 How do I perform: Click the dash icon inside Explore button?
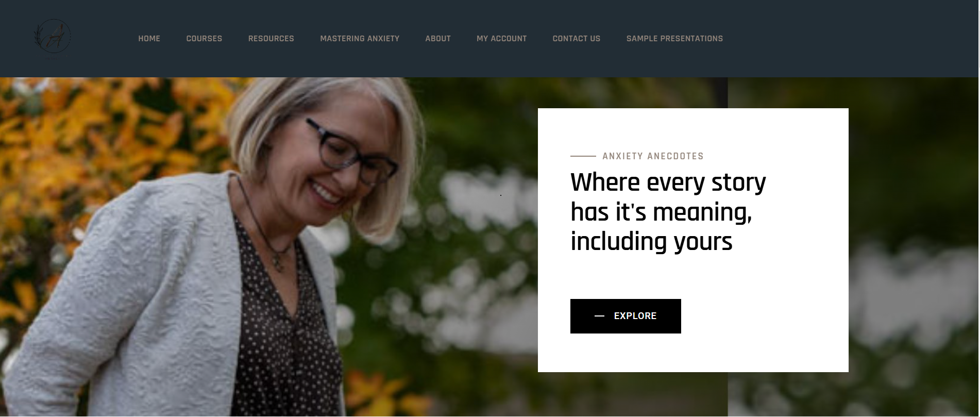599,316
